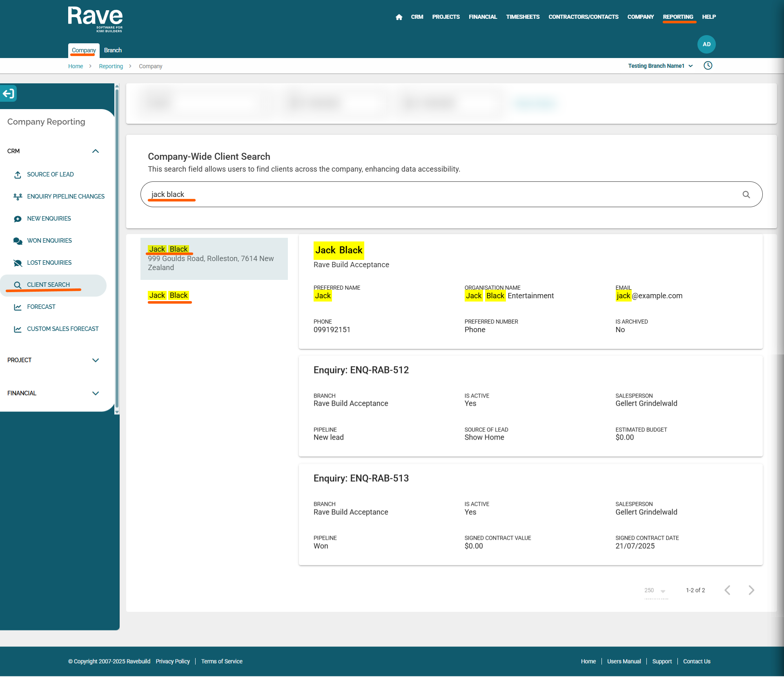Open the REPORTING top menu

click(678, 17)
